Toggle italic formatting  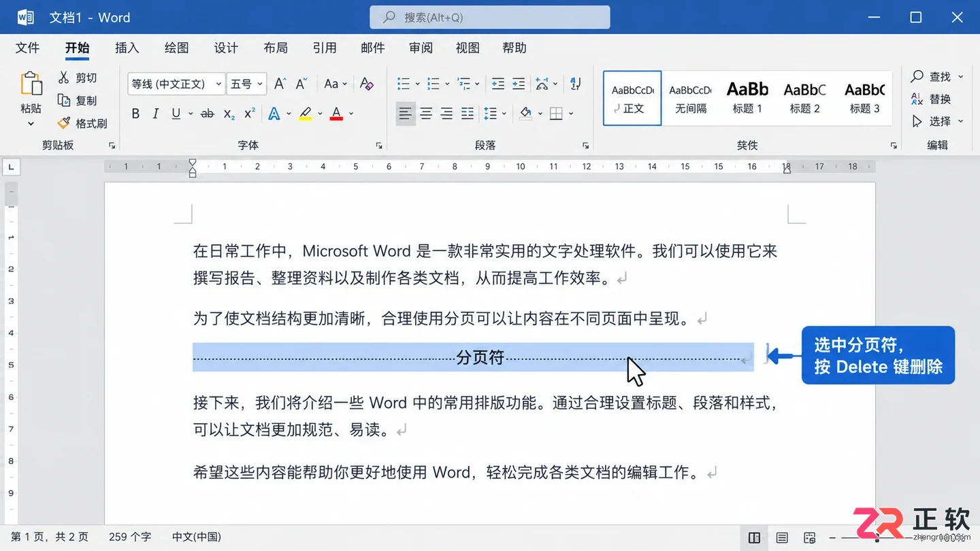pos(156,114)
